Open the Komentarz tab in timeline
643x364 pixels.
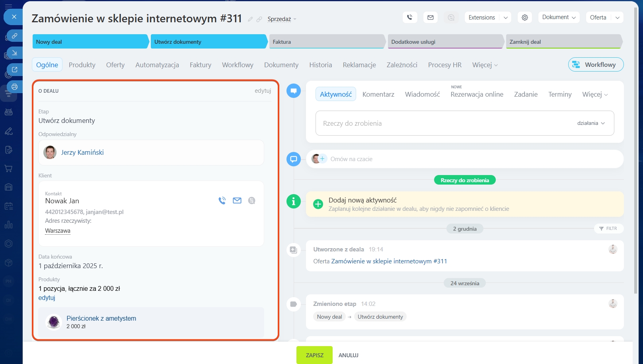[378, 94]
